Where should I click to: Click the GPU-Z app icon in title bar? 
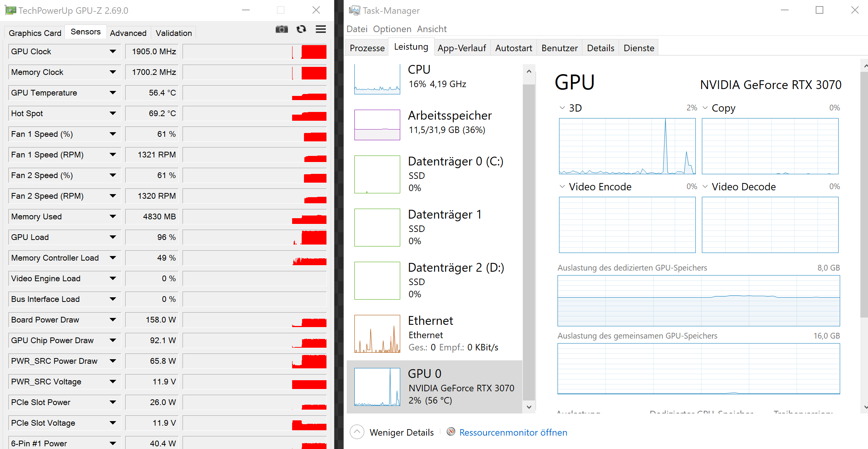pos(10,10)
